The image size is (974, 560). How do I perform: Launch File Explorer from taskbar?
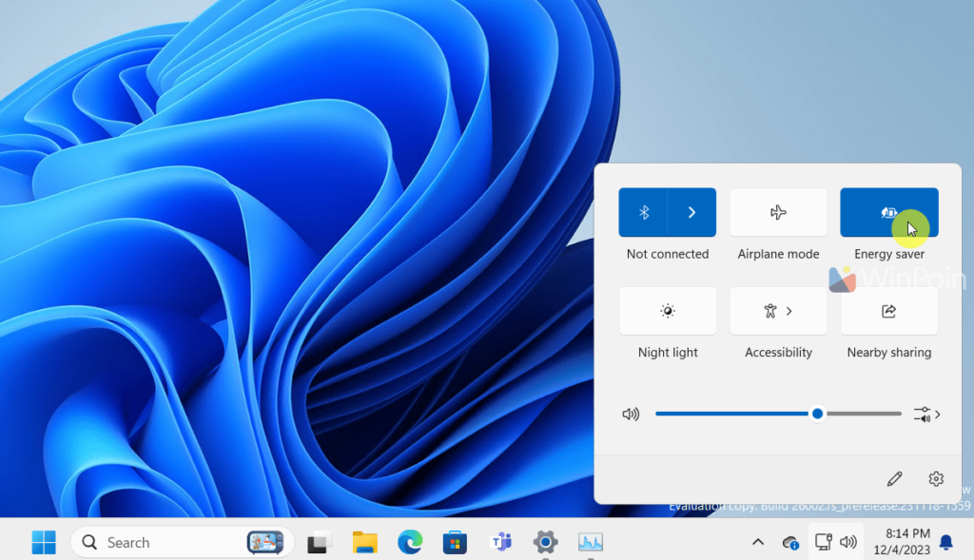tap(365, 543)
